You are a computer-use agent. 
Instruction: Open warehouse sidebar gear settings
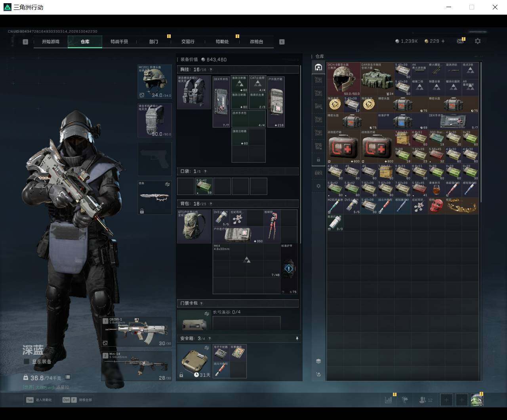point(318,186)
